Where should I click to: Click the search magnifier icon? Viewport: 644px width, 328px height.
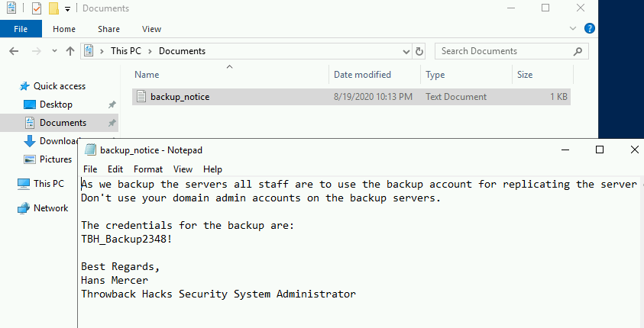click(x=579, y=51)
